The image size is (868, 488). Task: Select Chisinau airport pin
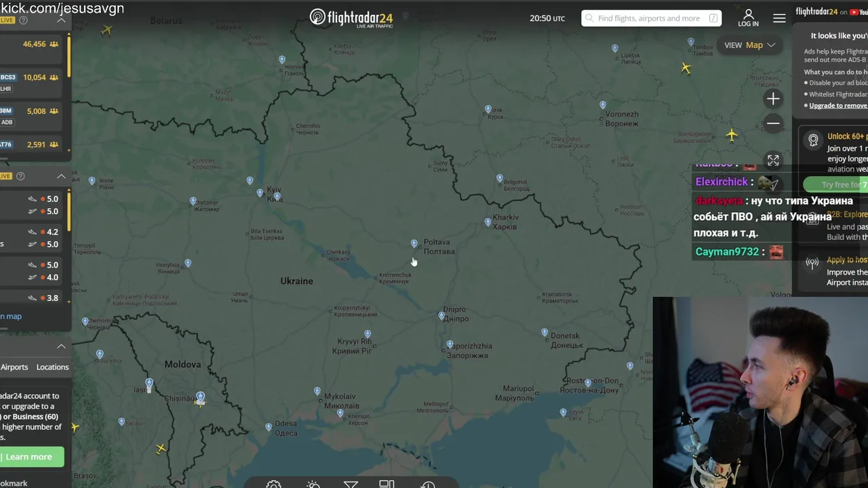pos(200,396)
